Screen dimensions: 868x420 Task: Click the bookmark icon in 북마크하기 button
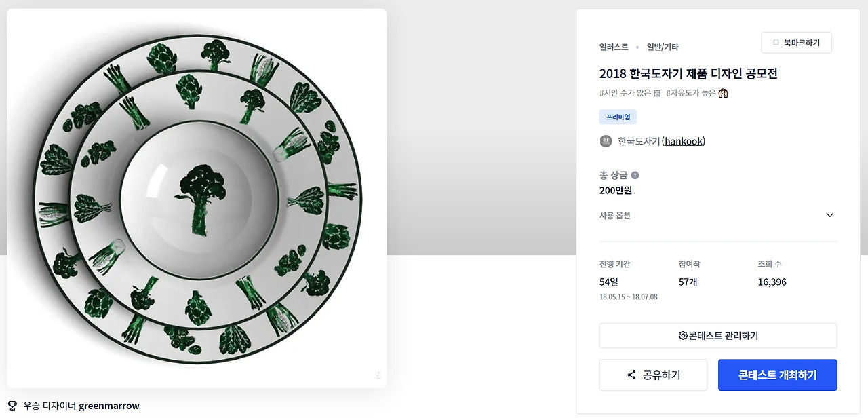[x=776, y=43]
